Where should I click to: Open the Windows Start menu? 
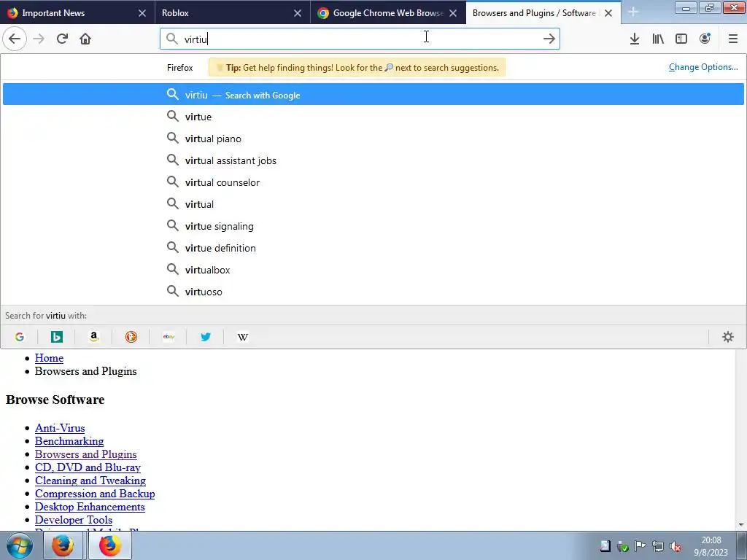(x=20, y=545)
